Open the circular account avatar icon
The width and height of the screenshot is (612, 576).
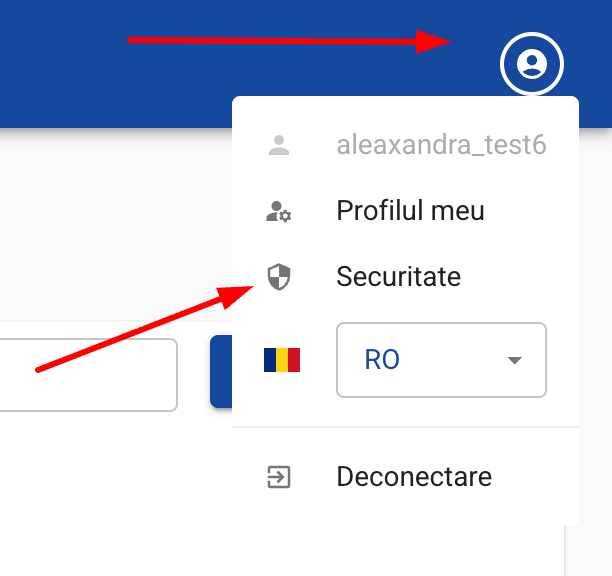tap(532, 64)
